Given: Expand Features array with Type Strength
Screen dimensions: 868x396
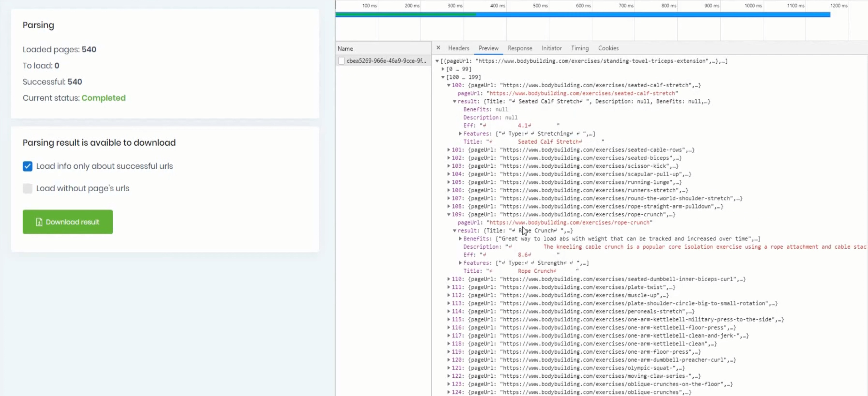Looking at the screenshot, I should pos(460,263).
